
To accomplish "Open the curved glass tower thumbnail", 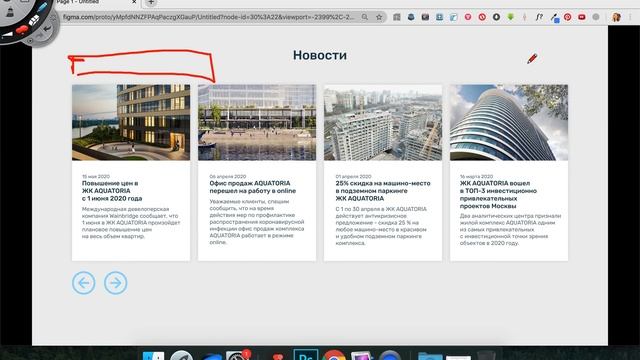I will click(x=509, y=122).
